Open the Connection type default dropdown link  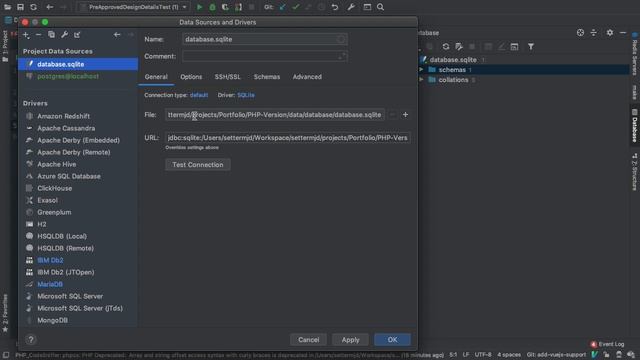tap(199, 95)
